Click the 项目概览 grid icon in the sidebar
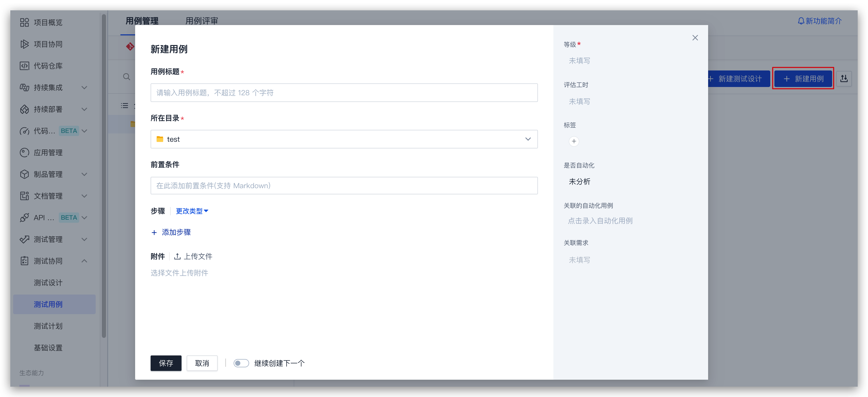This screenshot has height=397, width=868. (x=24, y=22)
